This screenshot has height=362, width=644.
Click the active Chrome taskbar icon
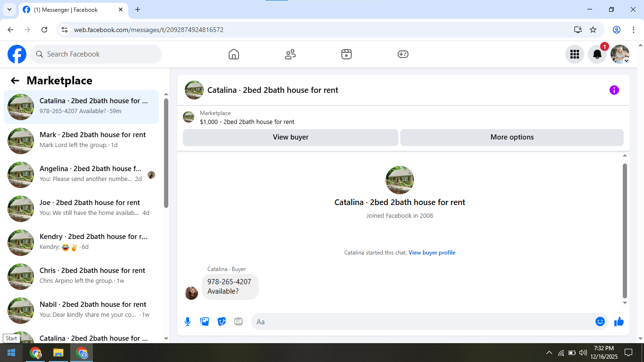point(82,353)
